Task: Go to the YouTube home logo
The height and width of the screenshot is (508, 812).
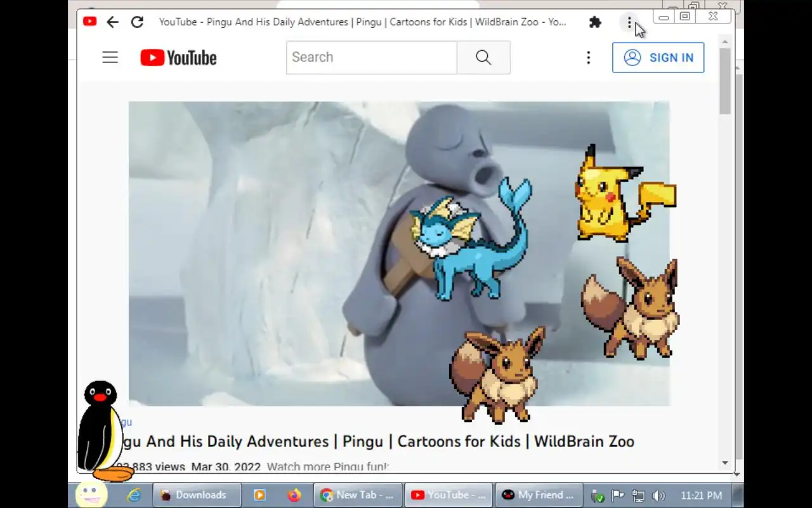Action: [x=179, y=58]
